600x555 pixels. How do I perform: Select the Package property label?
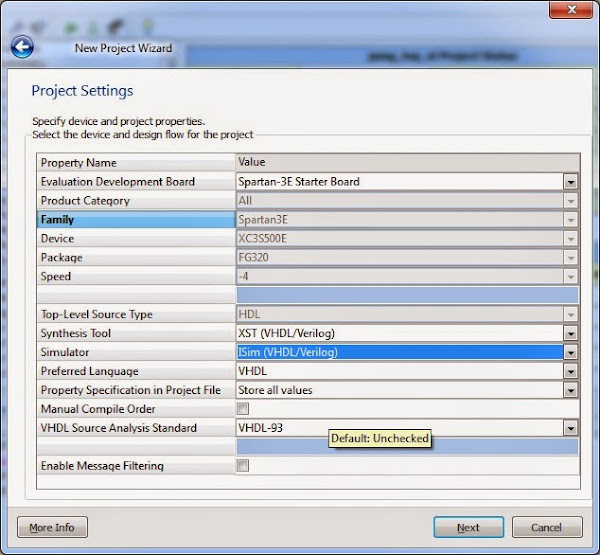[x=136, y=258]
